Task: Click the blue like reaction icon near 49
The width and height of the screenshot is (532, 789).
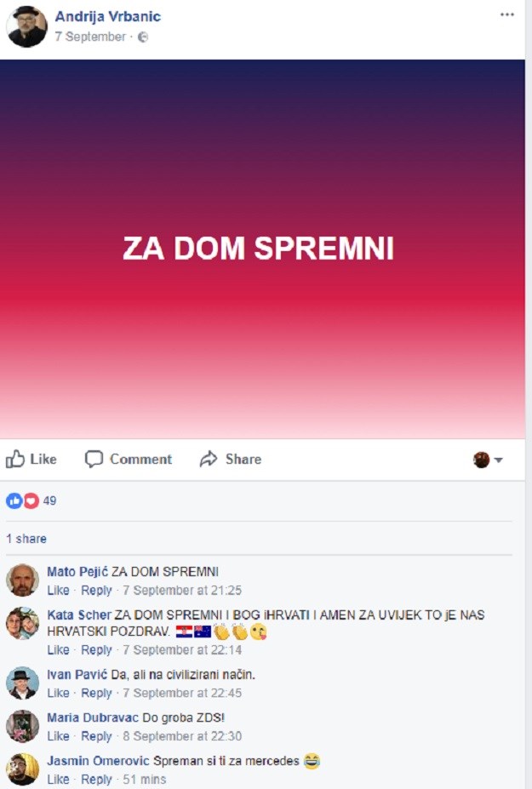Action: click(14, 500)
